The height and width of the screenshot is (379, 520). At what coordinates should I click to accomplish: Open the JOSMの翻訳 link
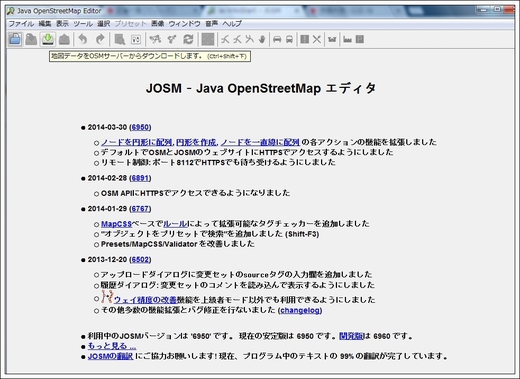pyautogui.click(x=110, y=356)
